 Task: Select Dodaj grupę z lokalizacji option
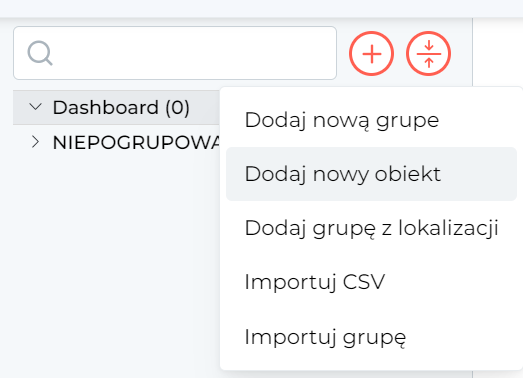coord(371,228)
